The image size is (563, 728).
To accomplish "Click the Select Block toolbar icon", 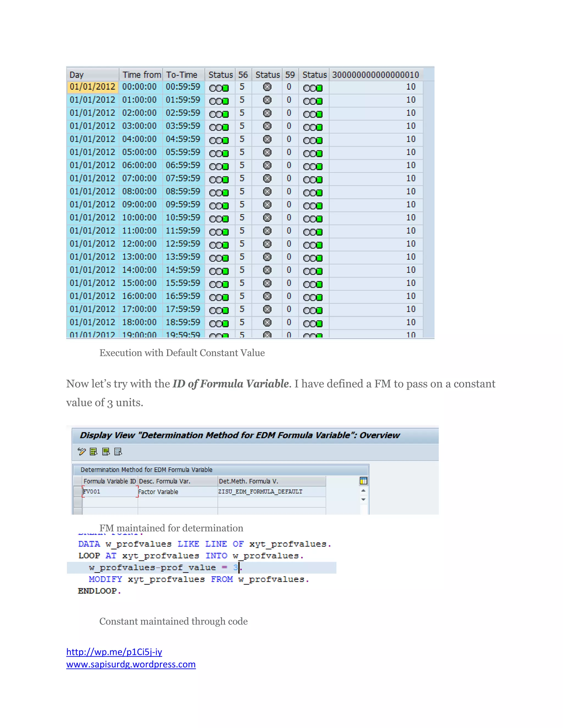I will 106,452.
